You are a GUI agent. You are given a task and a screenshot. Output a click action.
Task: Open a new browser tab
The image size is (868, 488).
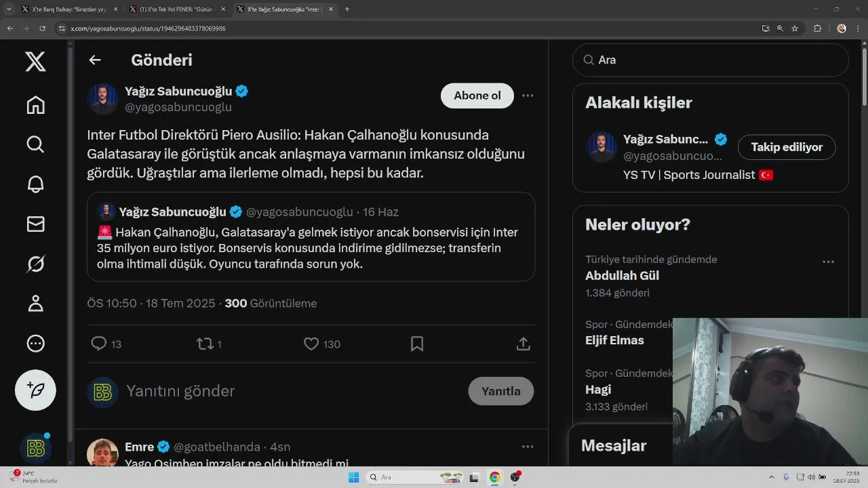tap(347, 9)
